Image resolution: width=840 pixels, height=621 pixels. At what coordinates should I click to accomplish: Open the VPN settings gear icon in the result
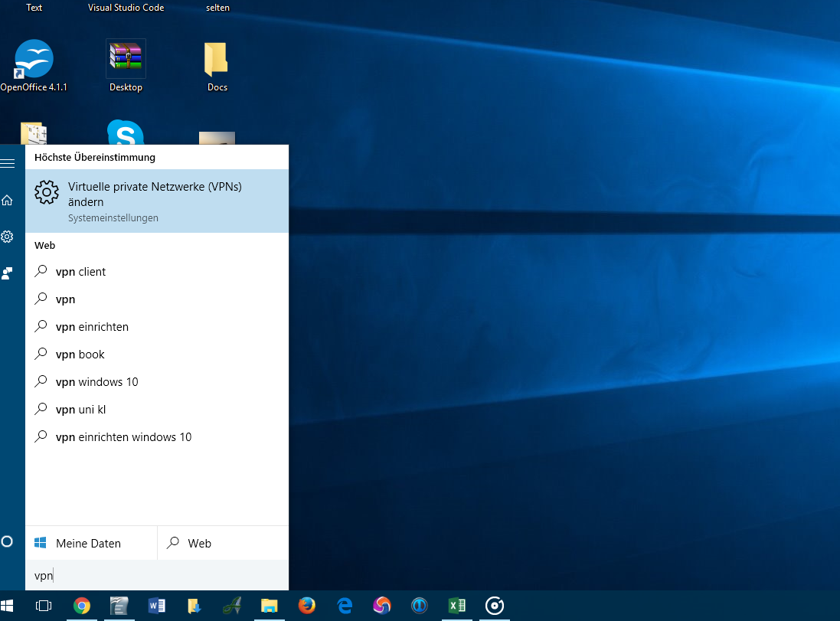click(x=47, y=192)
